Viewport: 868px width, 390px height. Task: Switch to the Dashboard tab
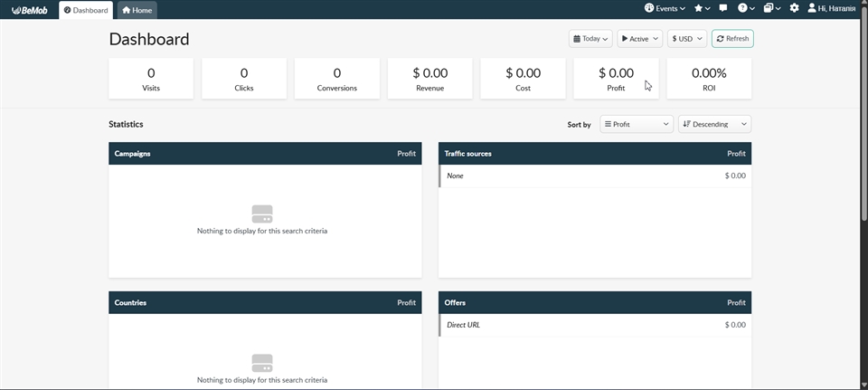[x=86, y=11]
